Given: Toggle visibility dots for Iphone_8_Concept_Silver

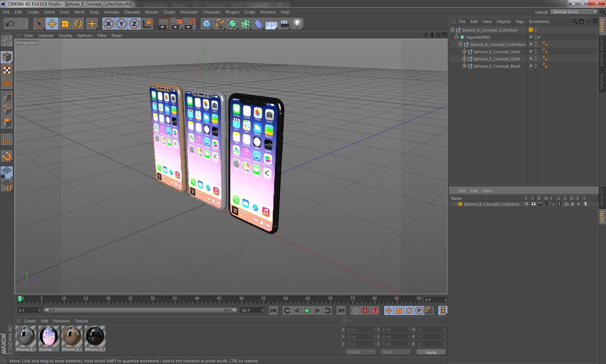Looking at the screenshot, I should [536, 52].
